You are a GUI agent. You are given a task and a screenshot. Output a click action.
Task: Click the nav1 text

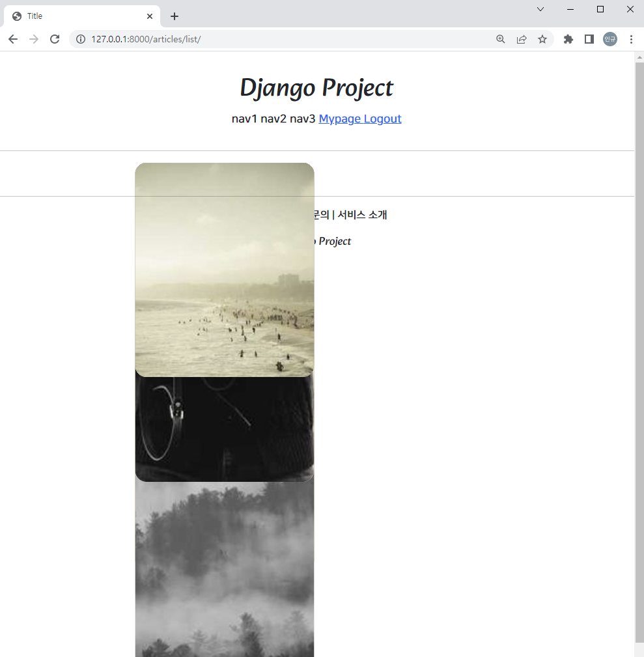click(244, 119)
